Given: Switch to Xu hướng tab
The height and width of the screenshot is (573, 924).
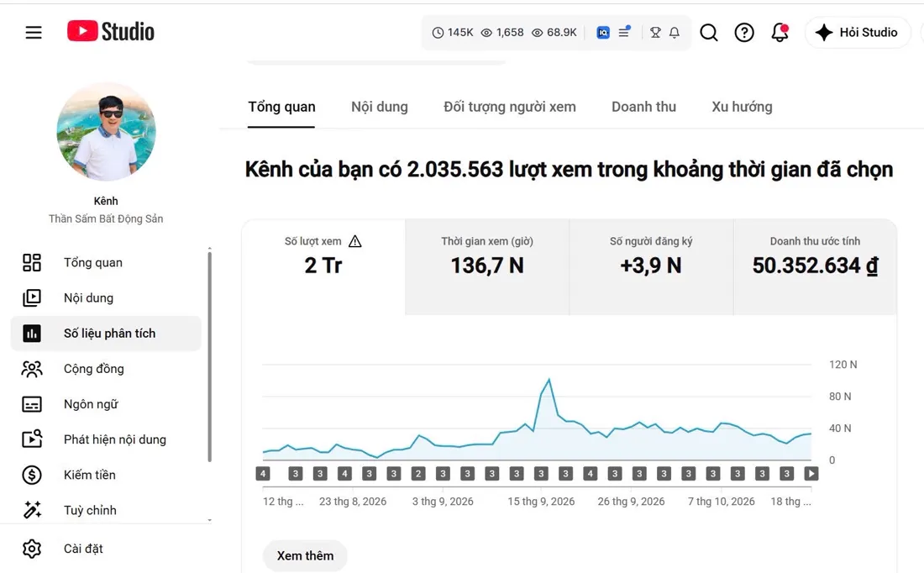Looking at the screenshot, I should (742, 107).
